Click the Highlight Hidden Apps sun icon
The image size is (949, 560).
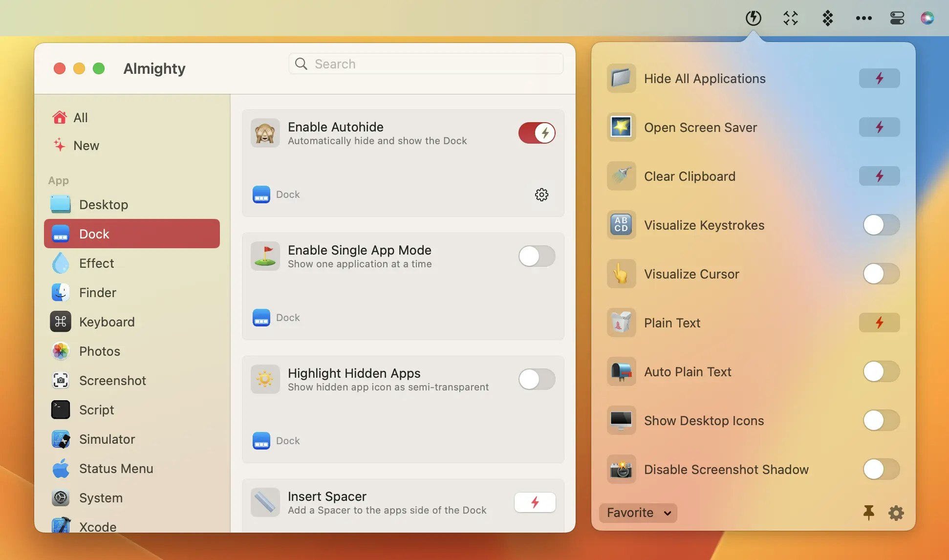click(265, 379)
